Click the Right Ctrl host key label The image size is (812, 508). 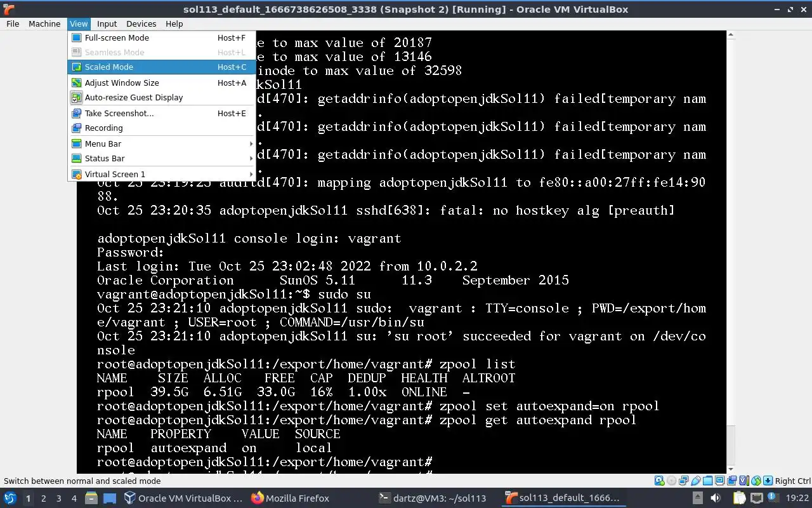coord(793,481)
